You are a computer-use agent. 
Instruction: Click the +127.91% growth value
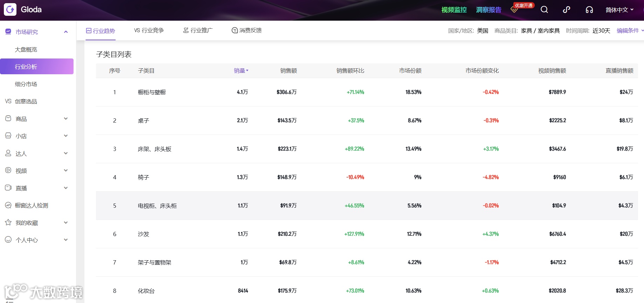coord(354,234)
